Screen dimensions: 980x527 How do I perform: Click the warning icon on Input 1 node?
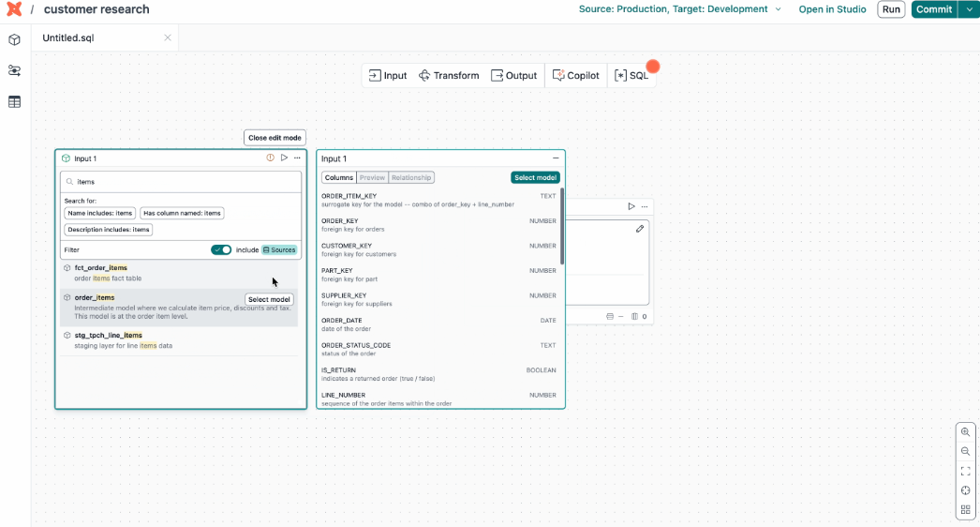270,158
